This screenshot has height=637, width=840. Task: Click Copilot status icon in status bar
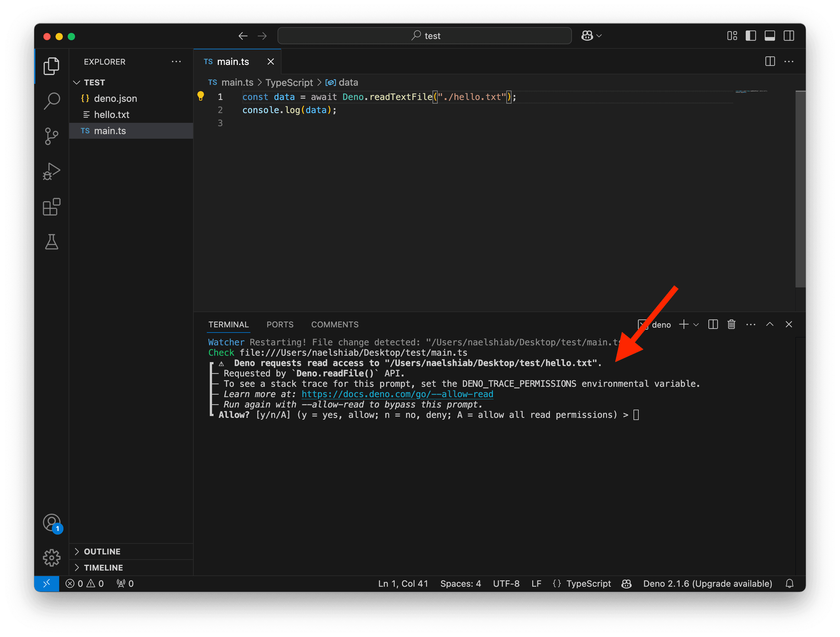(626, 583)
